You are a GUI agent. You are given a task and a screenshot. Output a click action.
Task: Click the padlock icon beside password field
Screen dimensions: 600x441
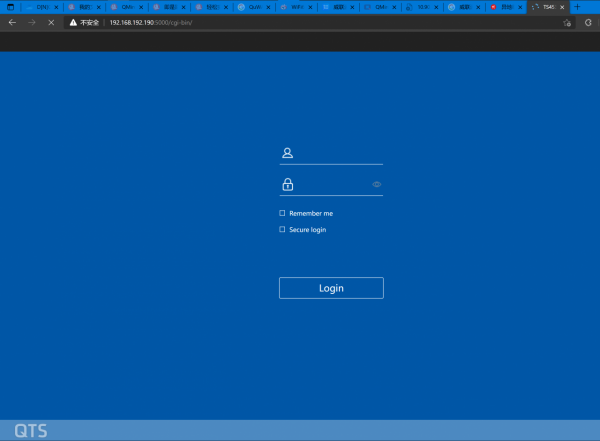point(287,184)
